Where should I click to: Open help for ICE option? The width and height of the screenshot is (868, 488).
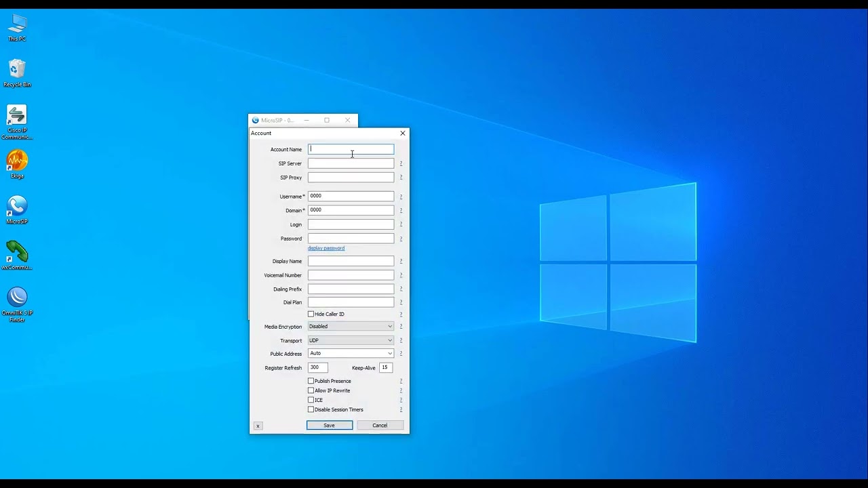(401, 400)
